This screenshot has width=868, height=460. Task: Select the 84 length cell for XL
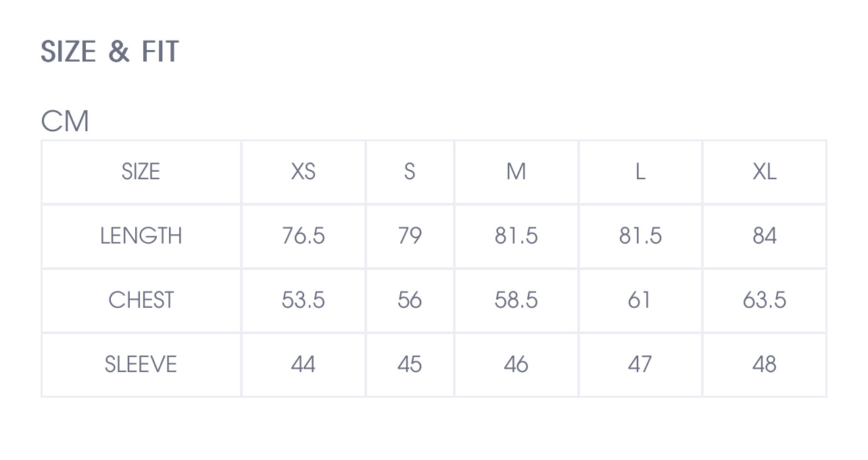pos(764,236)
